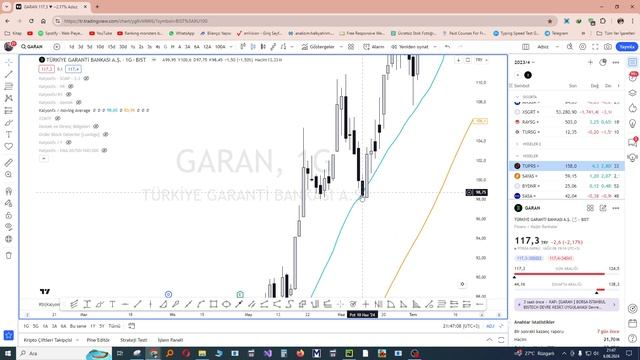The width and height of the screenshot is (640, 360).
Task: Select the rectangle shape in drawing favorites bar
Action: tap(213, 304)
